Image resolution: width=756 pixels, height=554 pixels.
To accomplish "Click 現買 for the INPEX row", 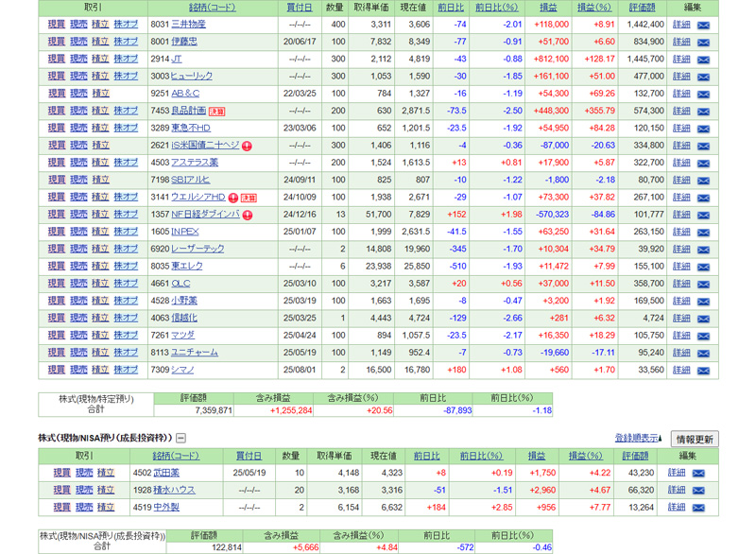I will (57, 232).
